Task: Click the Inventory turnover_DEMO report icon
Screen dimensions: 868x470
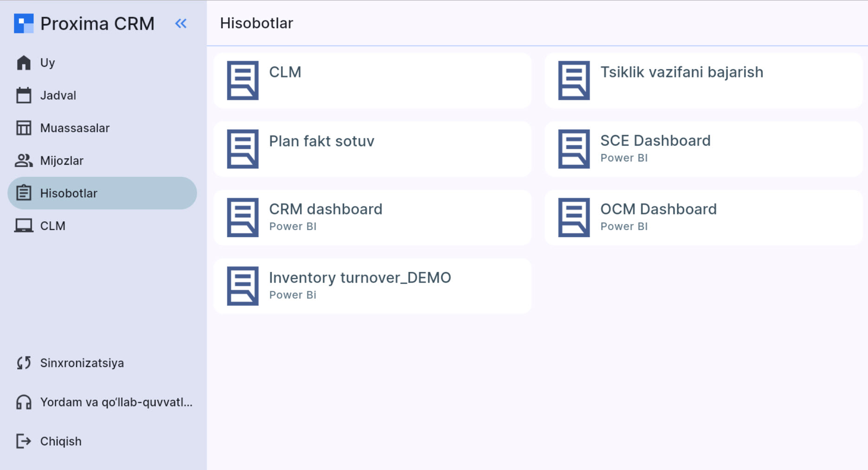Action: 242,286
